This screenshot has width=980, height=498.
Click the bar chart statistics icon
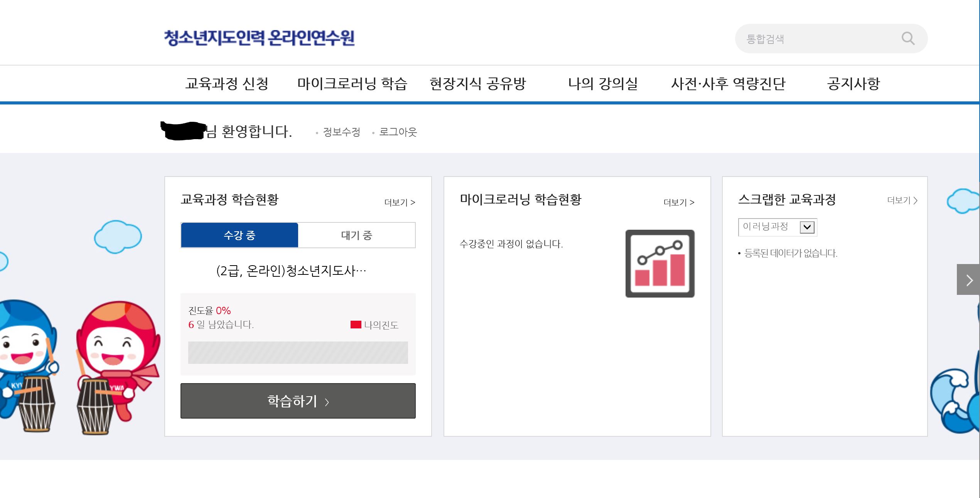click(x=660, y=264)
